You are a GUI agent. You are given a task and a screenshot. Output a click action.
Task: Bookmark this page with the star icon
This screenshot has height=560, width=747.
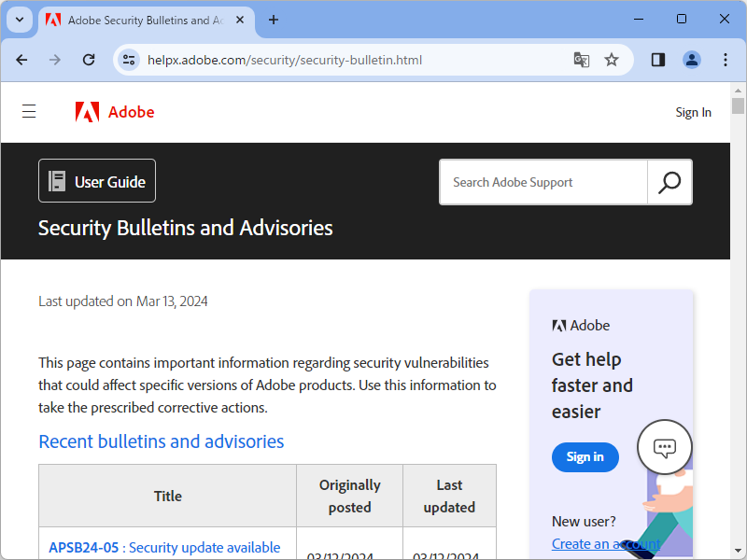coord(612,60)
